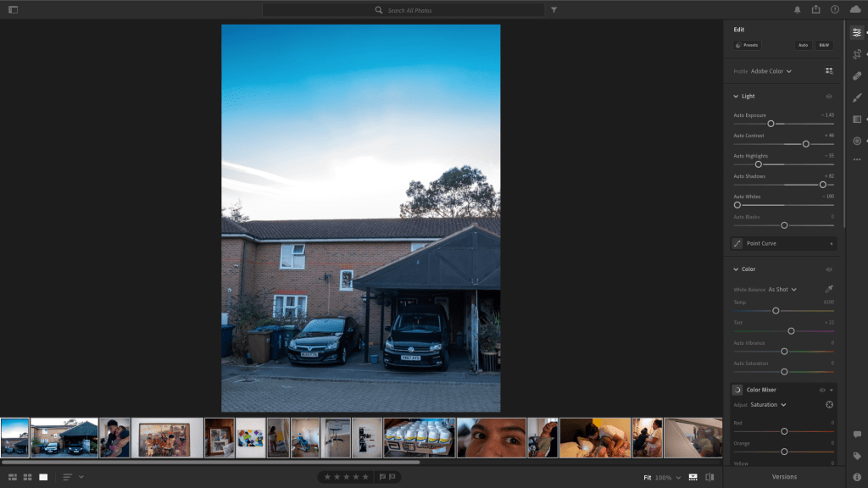Open the Crop and Rotate tool
868x488 pixels.
pos(857,54)
